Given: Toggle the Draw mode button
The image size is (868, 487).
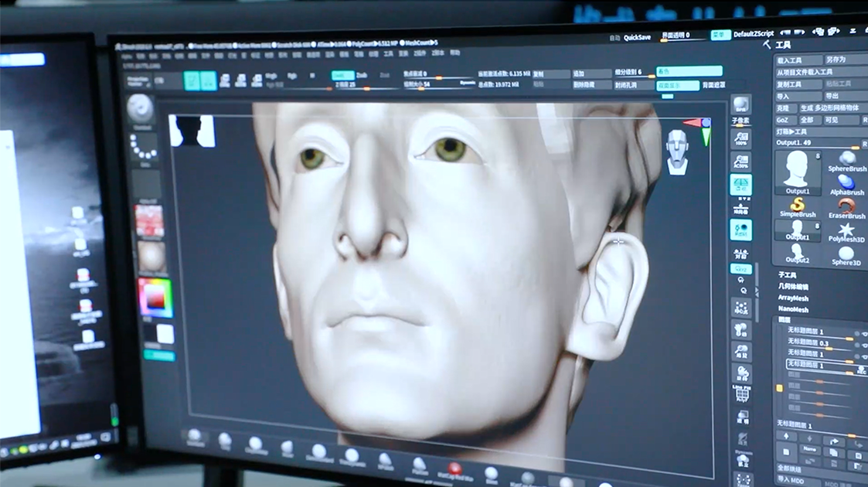Looking at the screenshot, I should 209,81.
